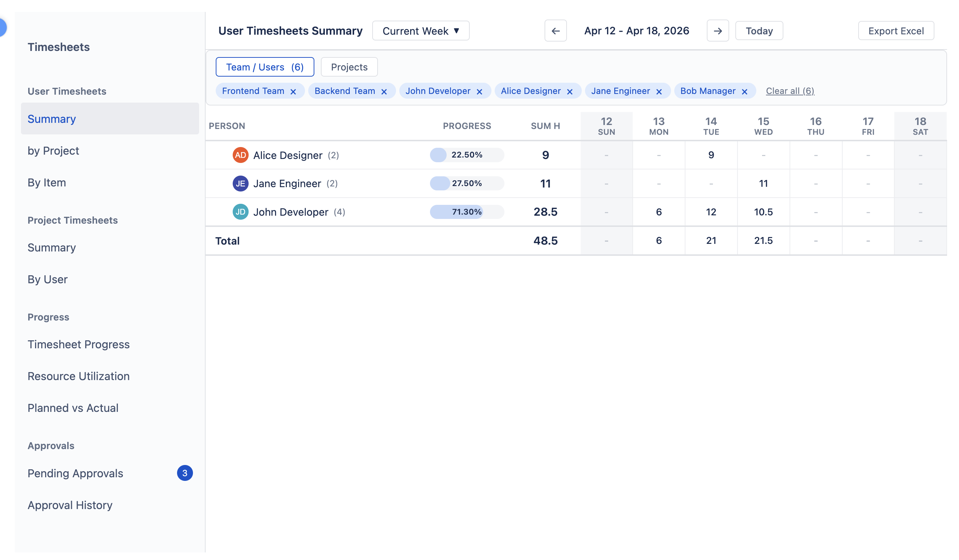Click the Clear all (6) link
This screenshot has height=560, width=959.
coord(790,91)
